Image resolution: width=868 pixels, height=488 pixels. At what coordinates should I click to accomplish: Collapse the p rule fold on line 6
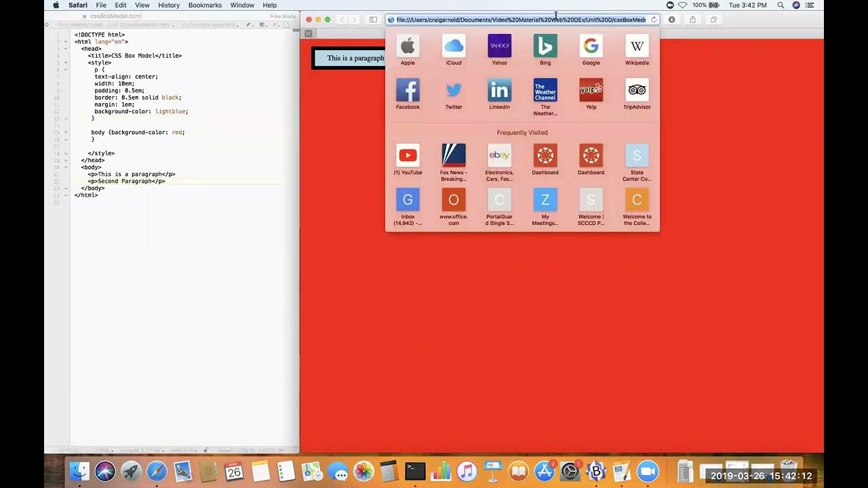coord(66,70)
